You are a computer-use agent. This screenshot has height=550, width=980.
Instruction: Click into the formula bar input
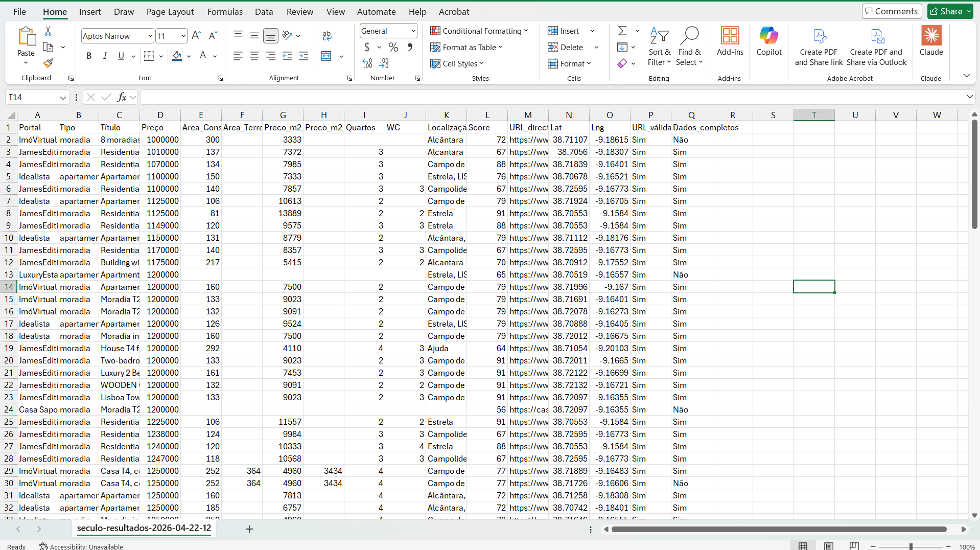[x=552, y=97]
